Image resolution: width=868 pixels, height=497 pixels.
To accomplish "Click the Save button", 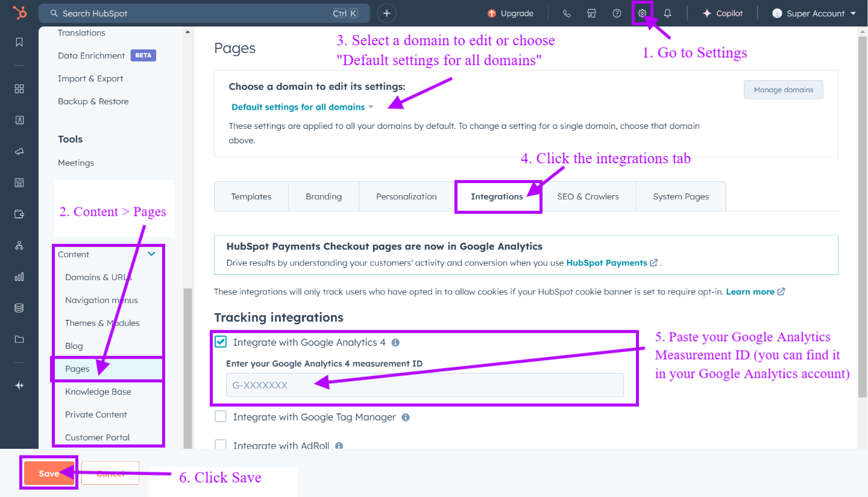I will pyautogui.click(x=49, y=474).
